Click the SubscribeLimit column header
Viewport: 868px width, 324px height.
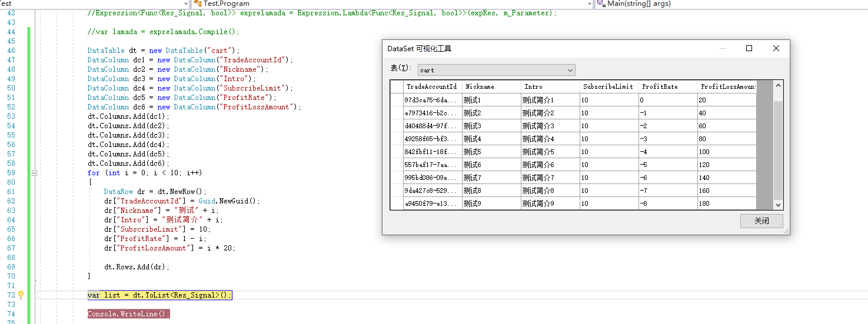tap(609, 86)
